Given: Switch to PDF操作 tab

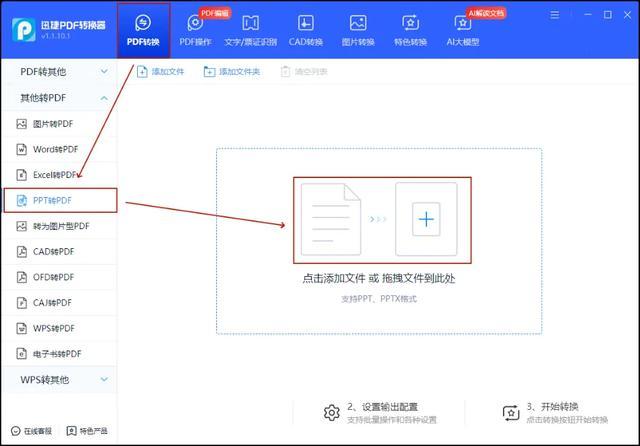Looking at the screenshot, I should pyautogui.click(x=196, y=30).
